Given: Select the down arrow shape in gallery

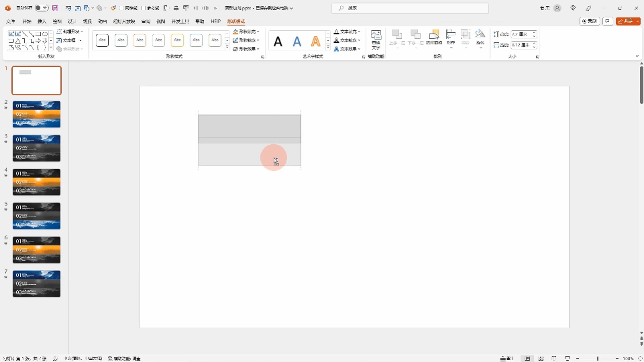Looking at the screenshot, I should click(45, 41).
